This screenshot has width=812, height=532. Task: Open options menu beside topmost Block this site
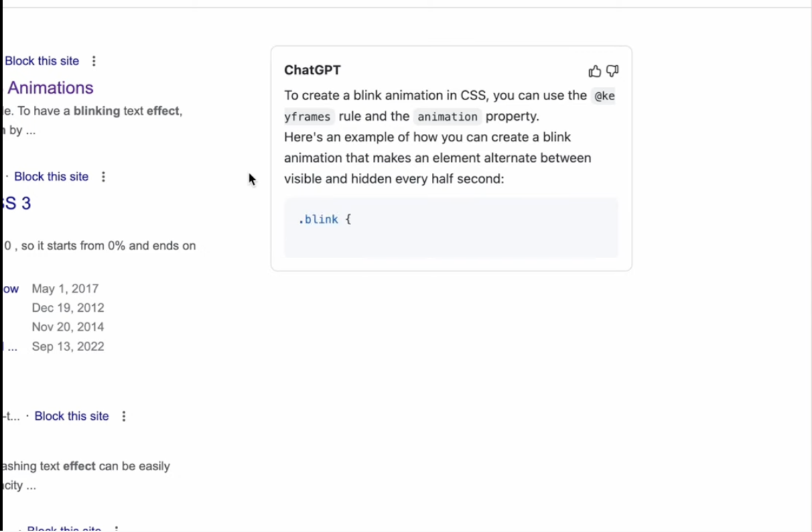tap(94, 61)
